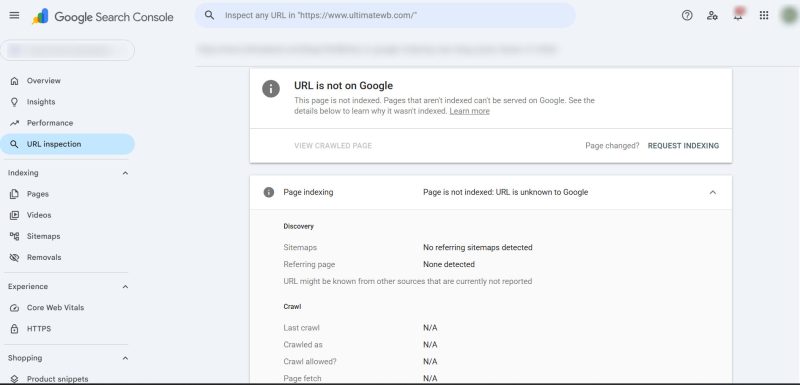Click REQUEST INDEXING button
The image size is (800, 385).
tap(683, 145)
